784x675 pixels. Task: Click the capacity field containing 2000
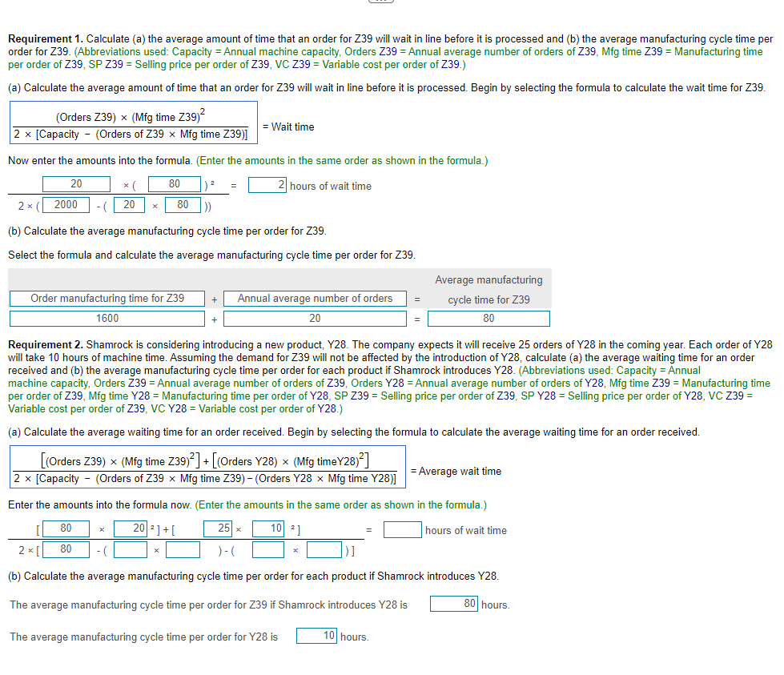click(x=66, y=204)
